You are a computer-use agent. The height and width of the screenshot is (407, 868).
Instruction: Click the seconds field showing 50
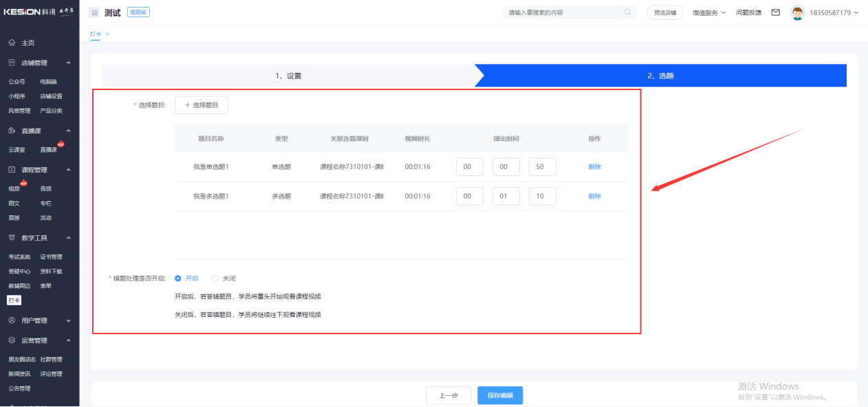point(542,167)
